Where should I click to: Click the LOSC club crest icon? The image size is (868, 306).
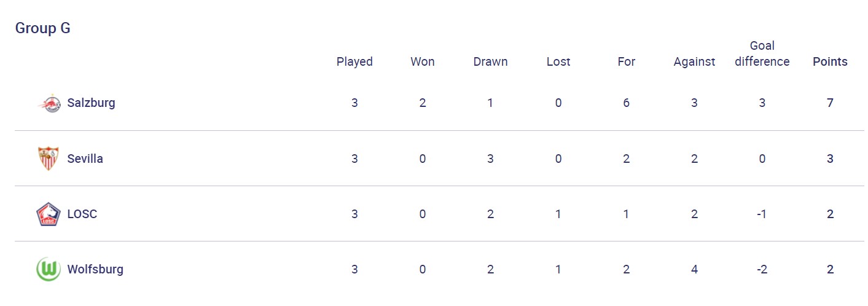point(48,214)
